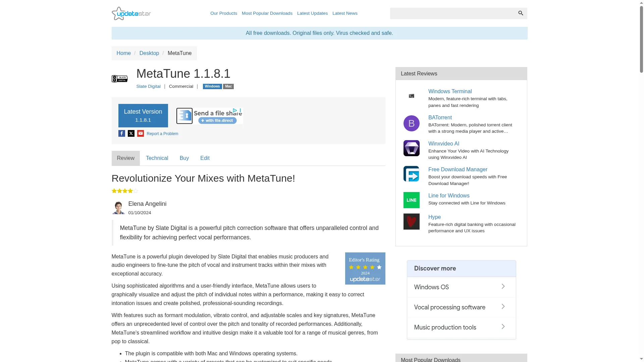The height and width of the screenshot is (362, 644).
Task: Open the Windows Terminal review icon
Action: click(411, 96)
